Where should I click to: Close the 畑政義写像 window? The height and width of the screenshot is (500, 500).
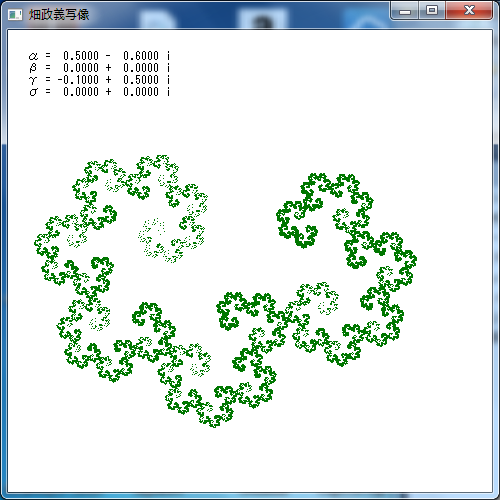click(469, 11)
